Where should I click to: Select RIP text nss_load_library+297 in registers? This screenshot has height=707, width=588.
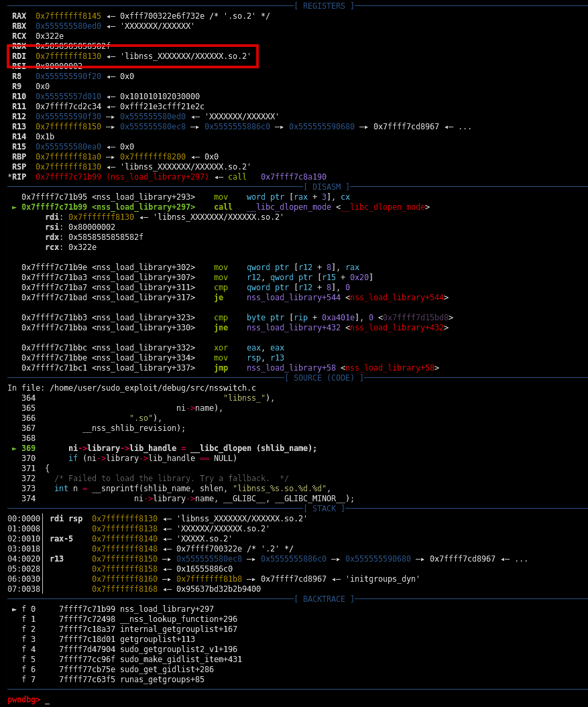pos(158,177)
